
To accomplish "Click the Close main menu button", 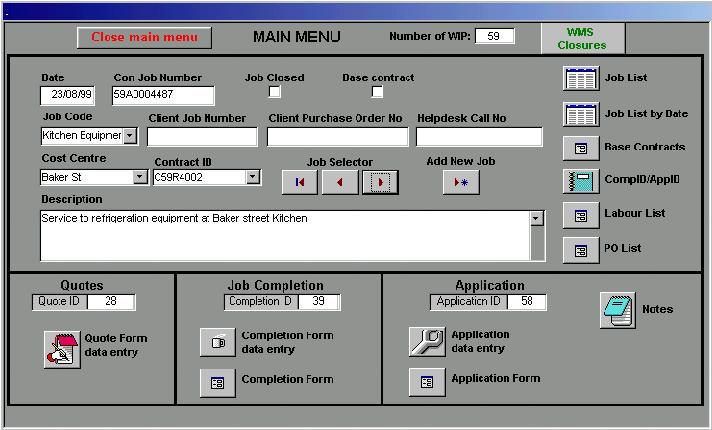I will pos(145,38).
